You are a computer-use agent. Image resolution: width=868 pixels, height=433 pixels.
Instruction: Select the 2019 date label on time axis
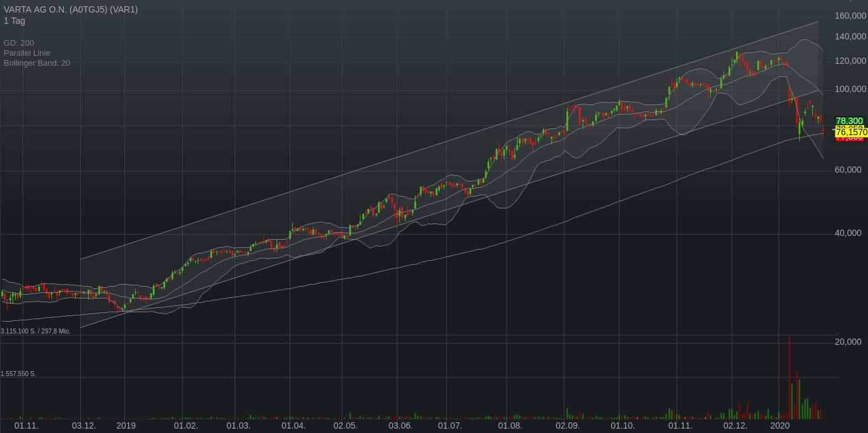(126, 425)
